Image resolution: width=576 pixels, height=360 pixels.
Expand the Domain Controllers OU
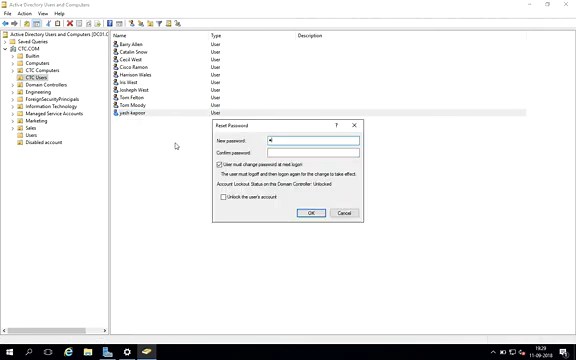[12, 85]
